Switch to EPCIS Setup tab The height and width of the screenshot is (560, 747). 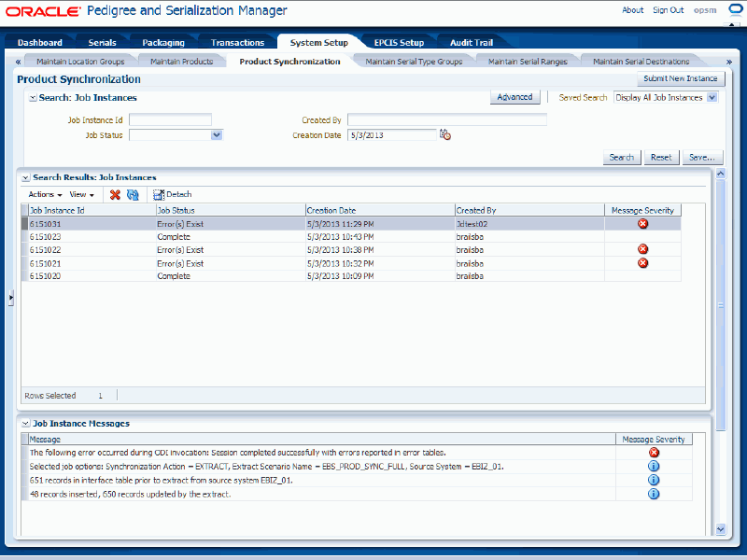pos(399,42)
